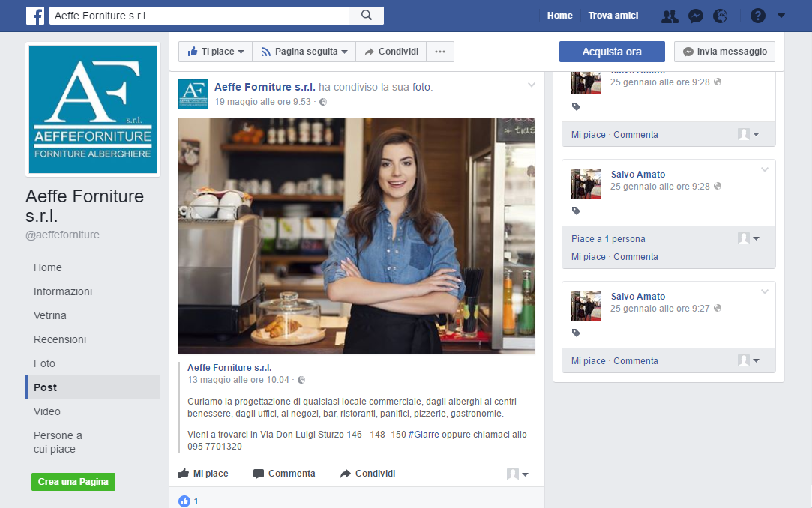Open the 25 gennaio alle ore 9:27 timestamp
The image size is (812, 508).
(x=660, y=309)
